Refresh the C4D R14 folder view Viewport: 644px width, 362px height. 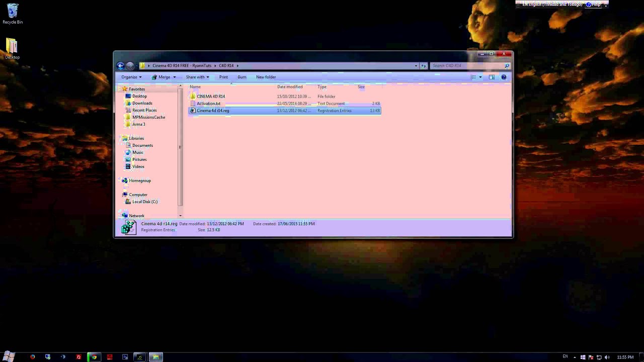tap(423, 65)
